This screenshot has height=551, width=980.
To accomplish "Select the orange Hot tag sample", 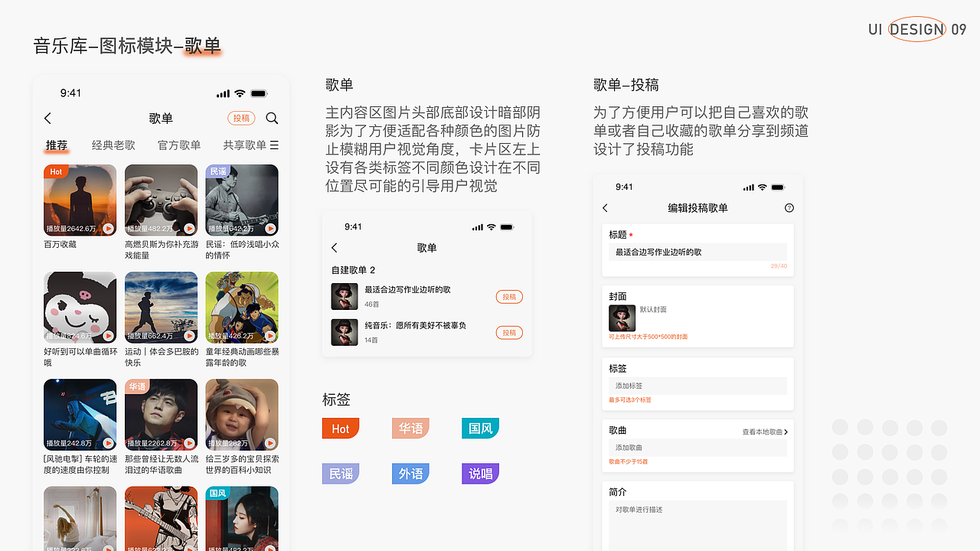I will (341, 429).
